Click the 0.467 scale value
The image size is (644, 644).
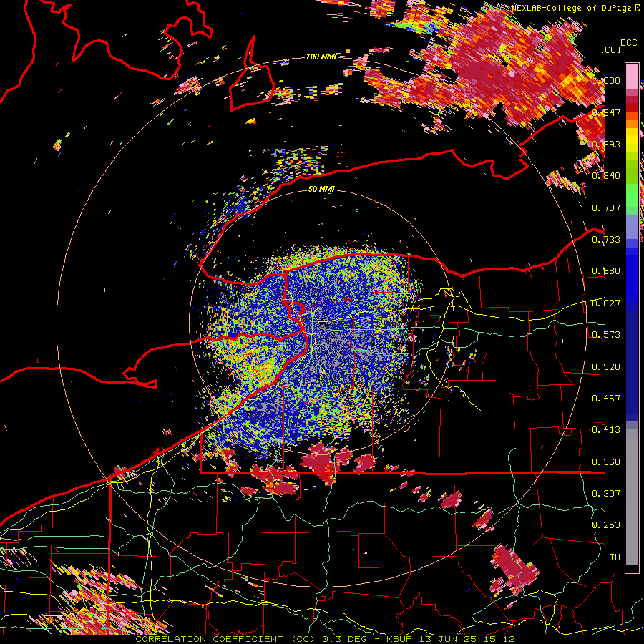coord(606,398)
